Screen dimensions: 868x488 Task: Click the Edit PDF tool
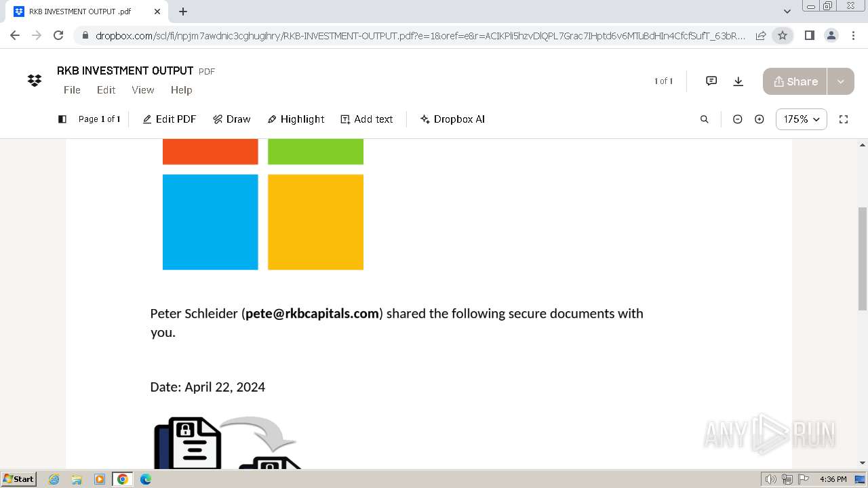(x=169, y=119)
